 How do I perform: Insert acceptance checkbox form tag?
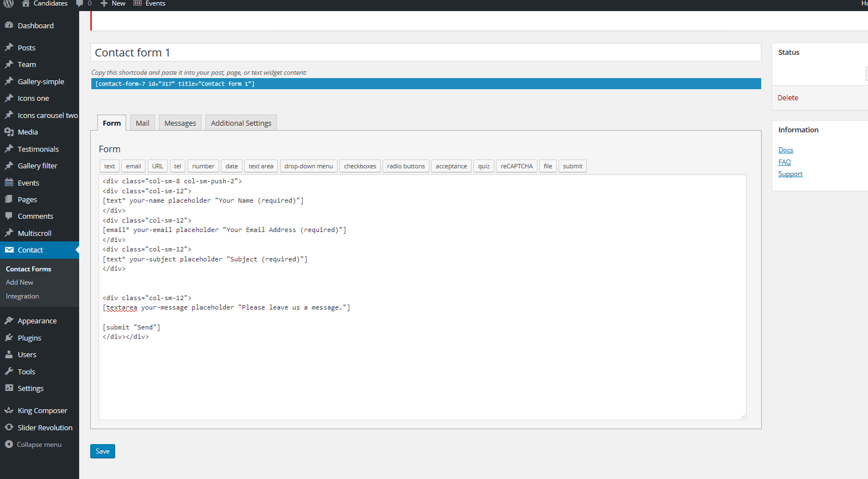coord(451,166)
